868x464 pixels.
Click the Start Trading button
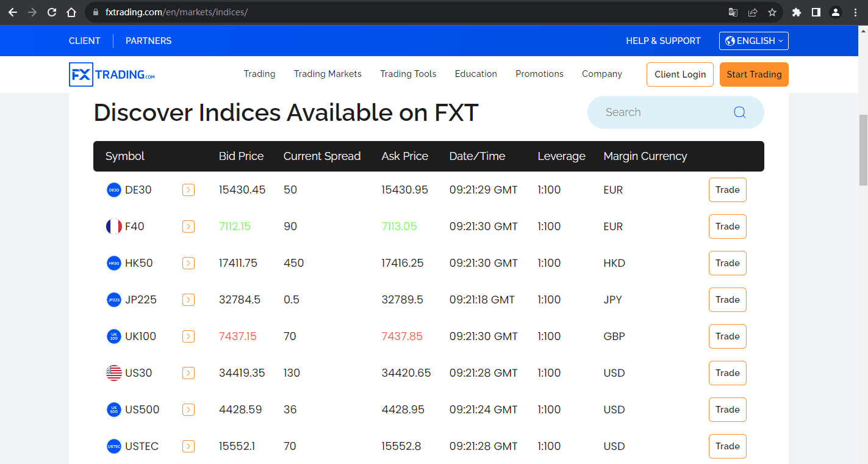click(754, 74)
